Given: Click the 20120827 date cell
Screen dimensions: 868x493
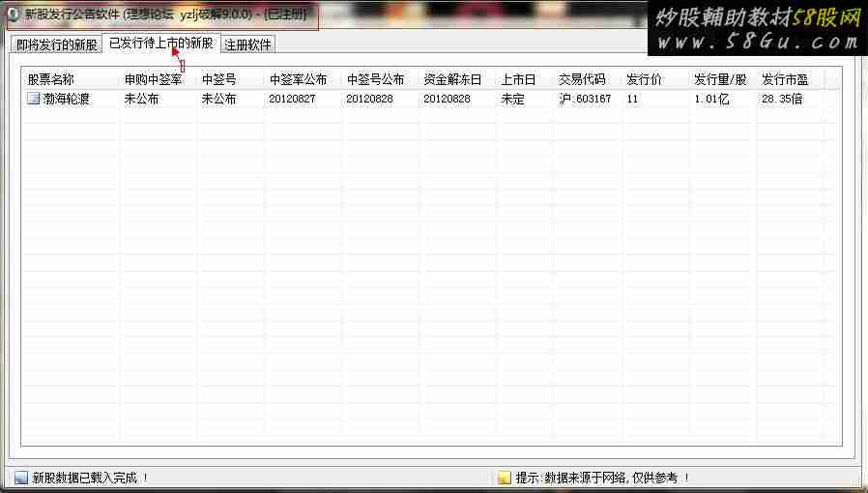Looking at the screenshot, I should 292,99.
